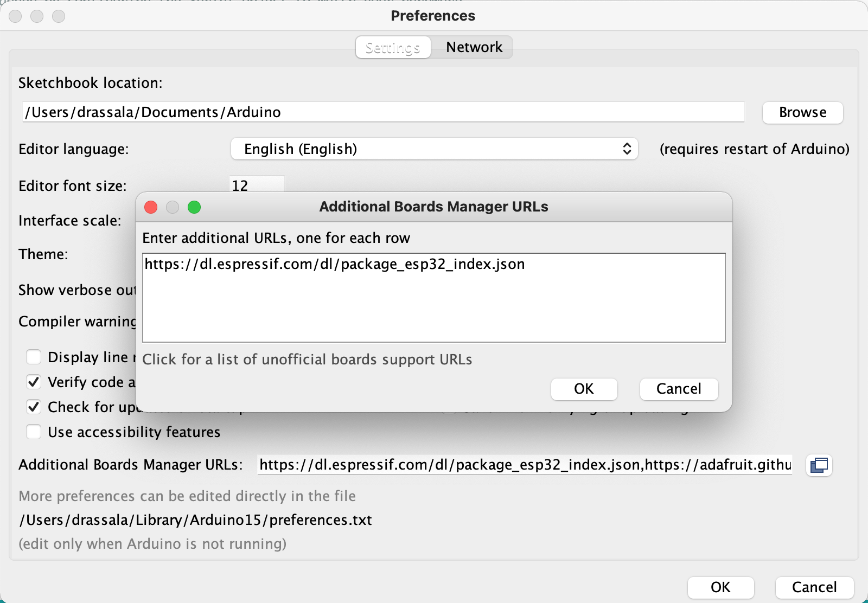Open list of unofficial boards support URLs

[307, 360]
